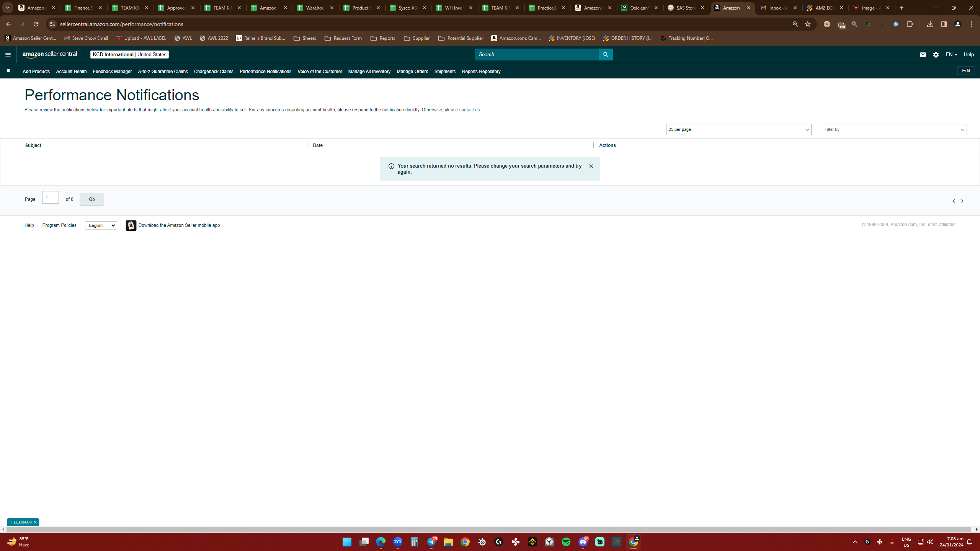Click Add Products link
The width and height of the screenshot is (980, 551).
pyautogui.click(x=36, y=72)
